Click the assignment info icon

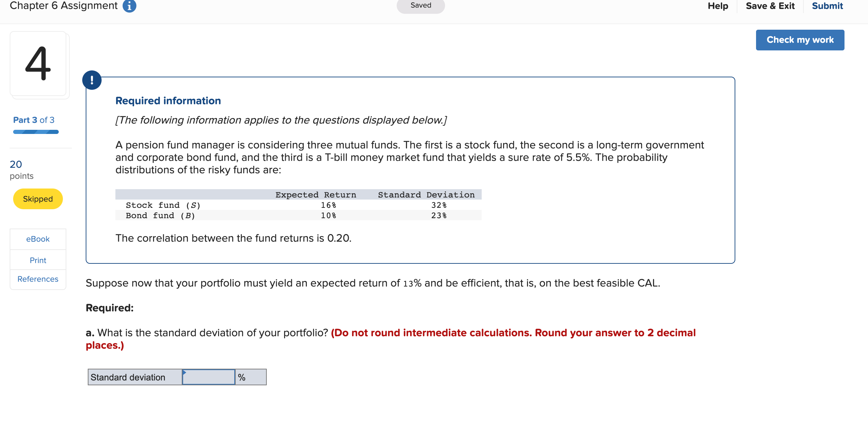coord(130,6)
